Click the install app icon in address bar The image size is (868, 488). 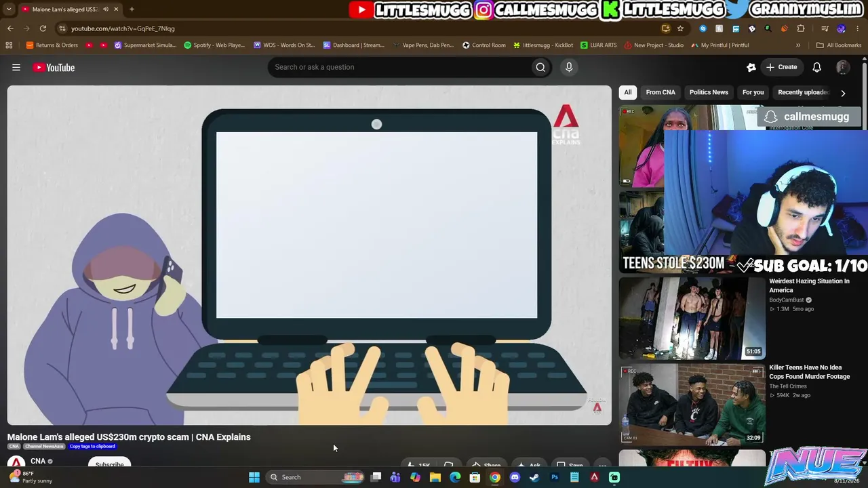coord(666,28)
